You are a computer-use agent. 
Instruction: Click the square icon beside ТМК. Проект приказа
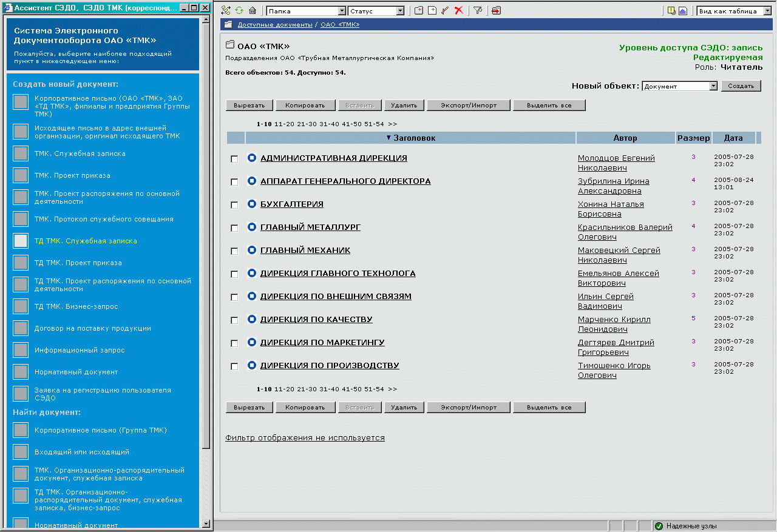21,176
